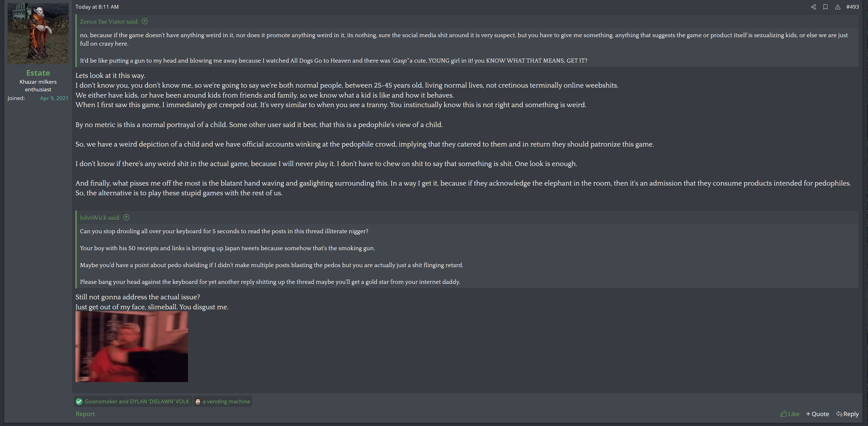The width and height of the screenshot is (868, 426).
Task: Open the Estate user profile name
Action: coord(38,73)
